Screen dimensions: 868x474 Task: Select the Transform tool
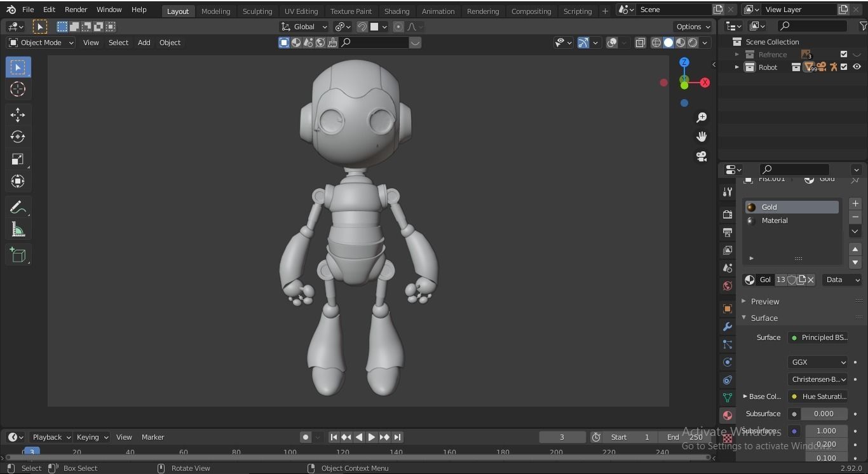point(18,181)
